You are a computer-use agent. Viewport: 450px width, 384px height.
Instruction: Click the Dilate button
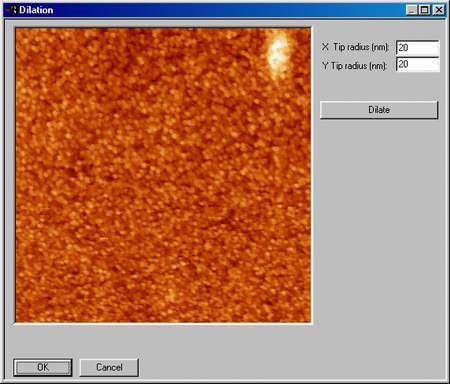379,110
